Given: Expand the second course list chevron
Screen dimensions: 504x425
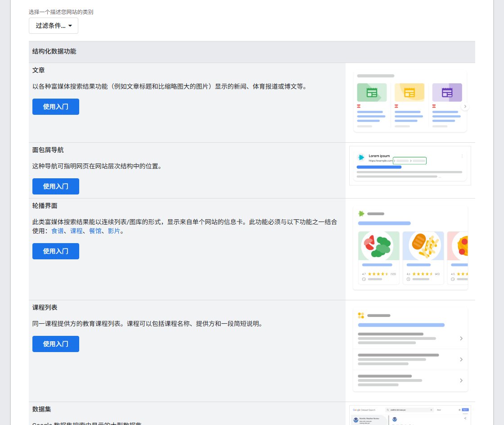Looking at the screenshot, I should point(461,359).
